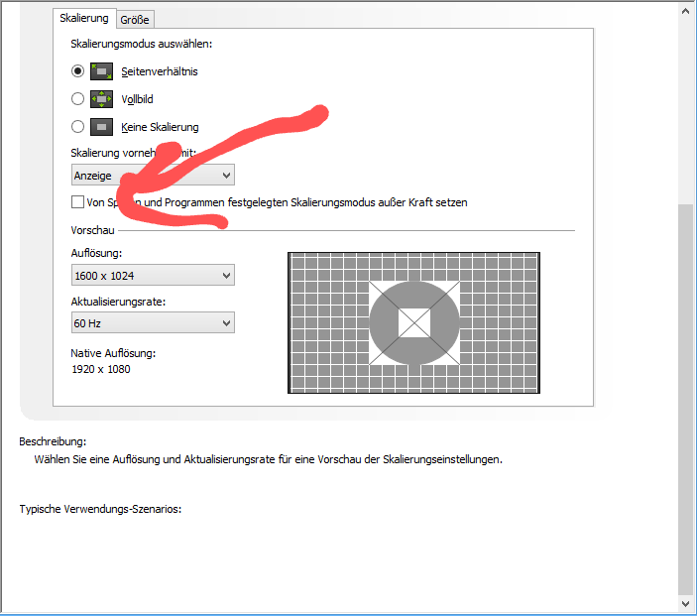Open the Auflösung 1600 x 1024 dropdown
697x616 pixels.
coord(153,276)
